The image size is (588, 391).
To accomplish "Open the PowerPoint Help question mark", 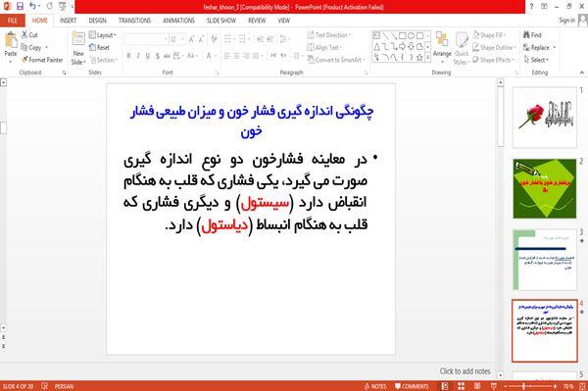I will [531, 7].
